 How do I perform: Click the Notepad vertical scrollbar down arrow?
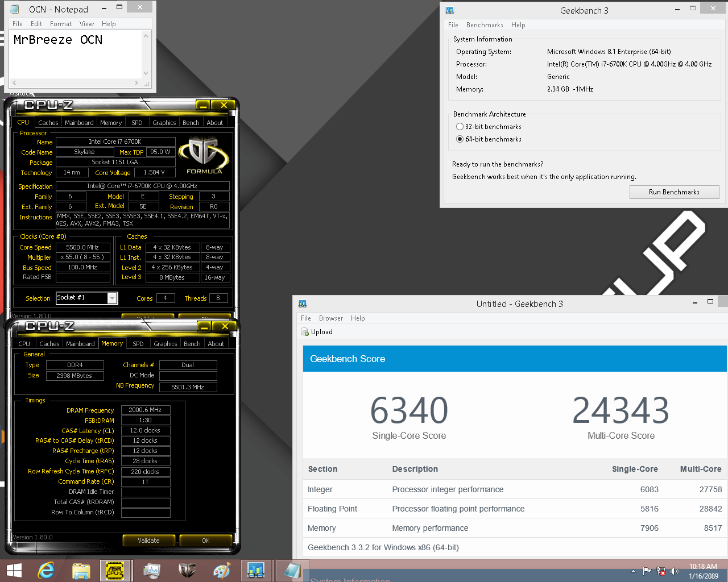pyautogui.click(x=146, y=73)
